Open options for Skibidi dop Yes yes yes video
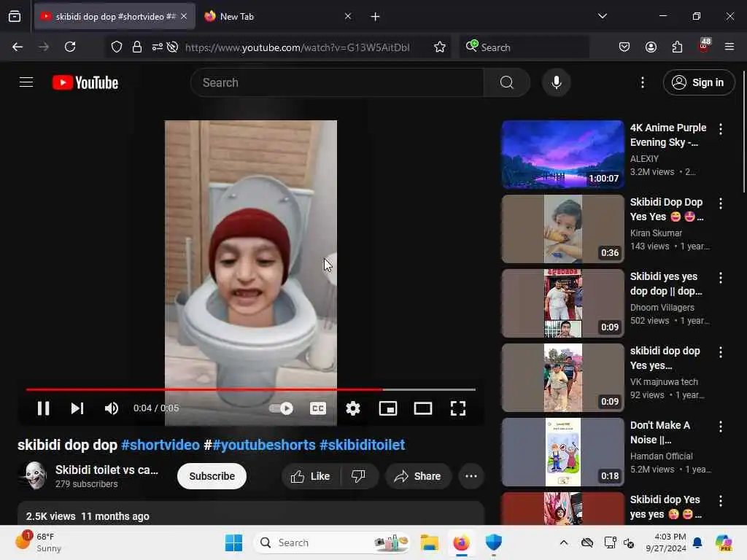This screenshot has width=747, height=560. [720, 500]
